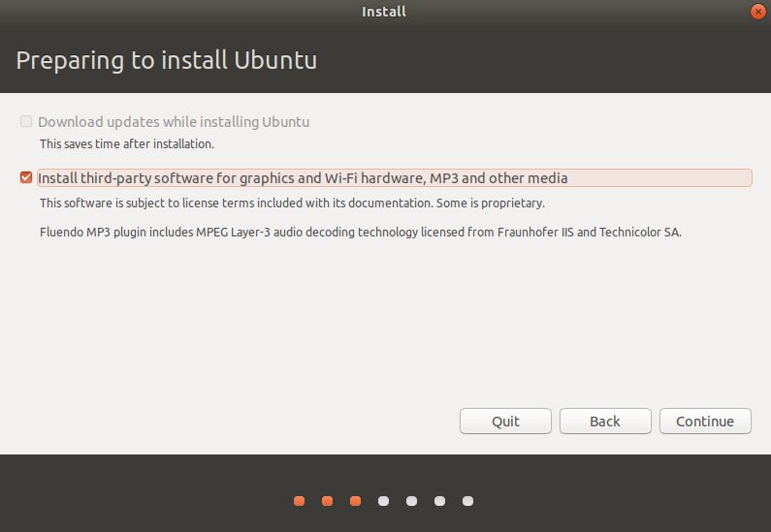The height and width of the screenshot is (532, 771).
Task: Click the Fluendo MP3 plugin license text
Action: tap(361, 233)
